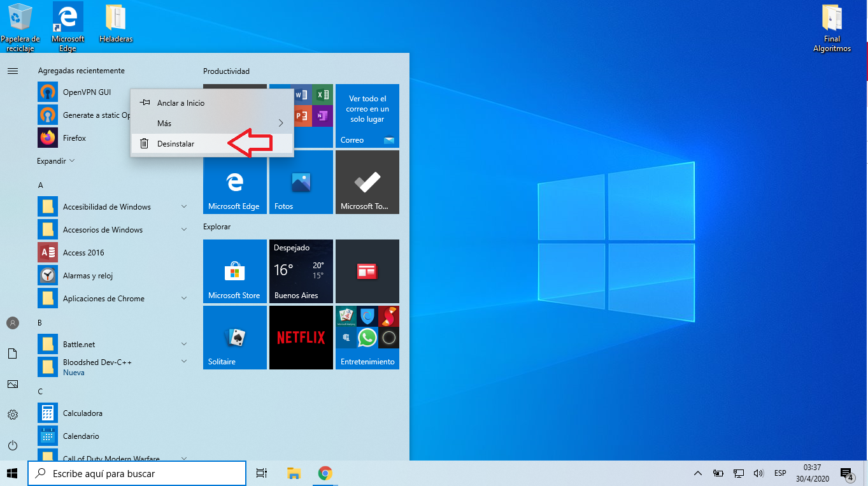
Task: Open Settings gear in Start sidebar
Action: (x=13, y=415)
